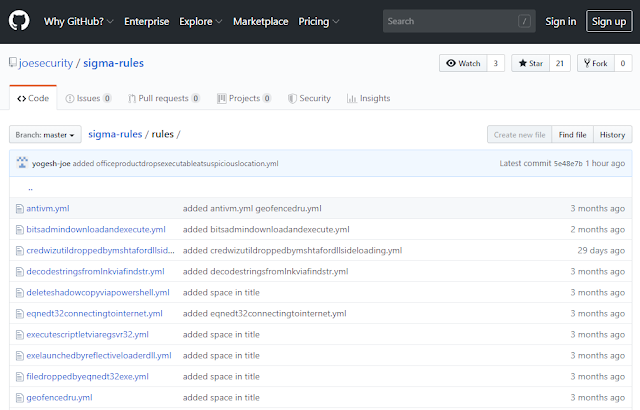
Task: Click the file icon for decodestringsfromlnkviafindstr.yml
Action: pos(20,272)
